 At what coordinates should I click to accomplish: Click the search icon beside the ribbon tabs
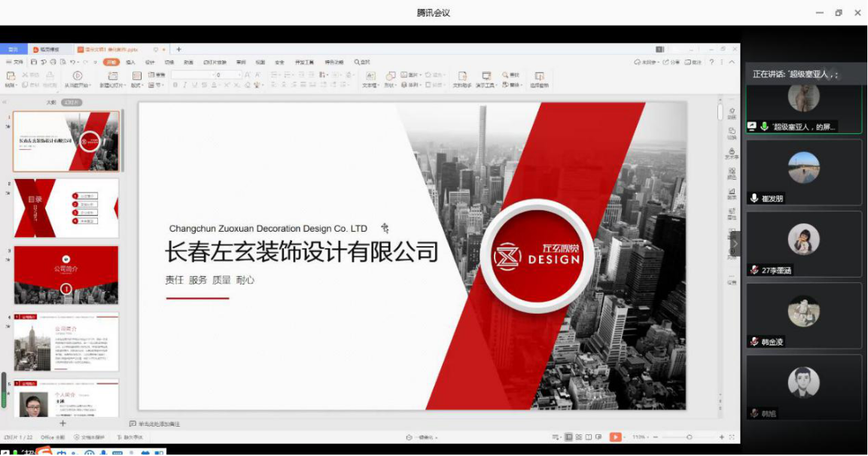click(357, 62)
